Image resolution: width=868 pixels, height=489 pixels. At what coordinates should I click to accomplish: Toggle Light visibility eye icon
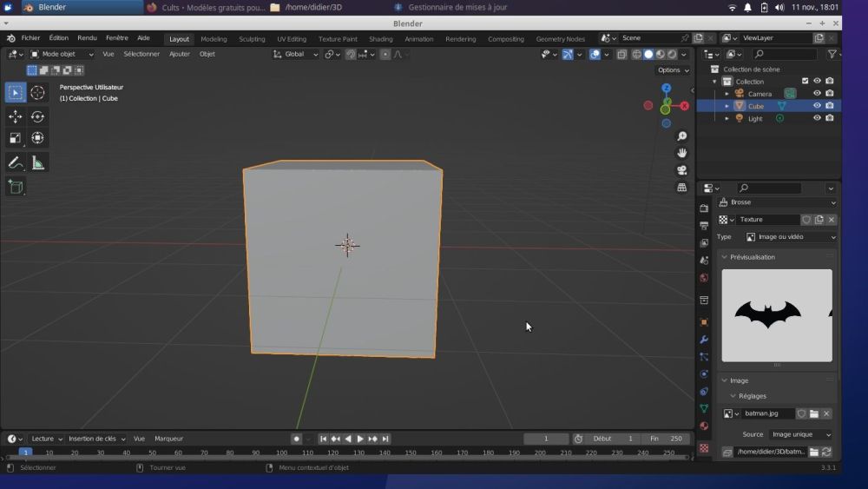coord(817,118)
